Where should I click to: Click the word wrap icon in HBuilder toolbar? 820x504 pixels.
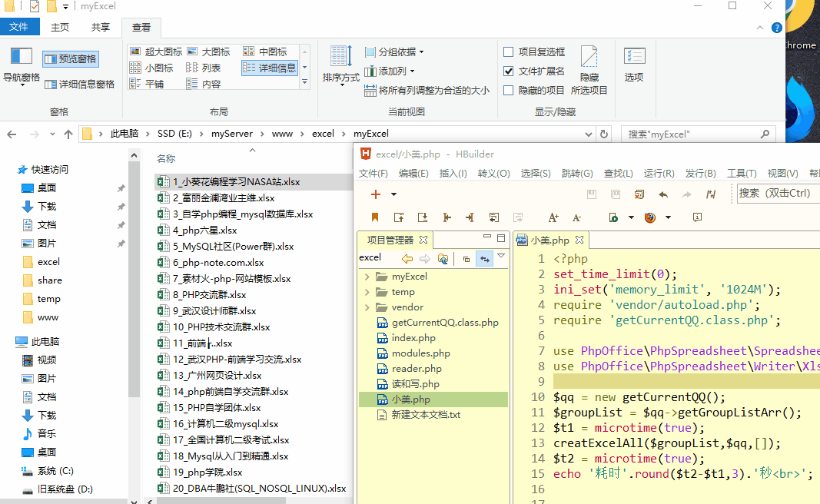click(x=494, y=217)
